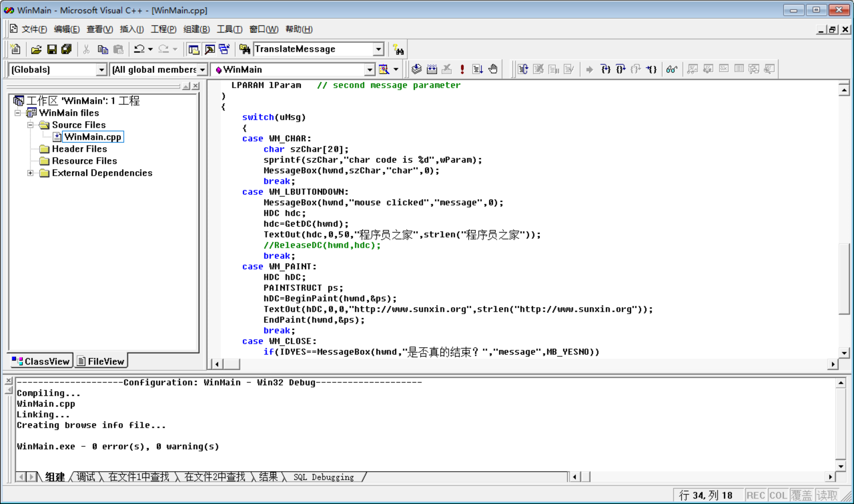
Task: Click the output tabs scroll-right arrow
Action: [x=31, y=477]
